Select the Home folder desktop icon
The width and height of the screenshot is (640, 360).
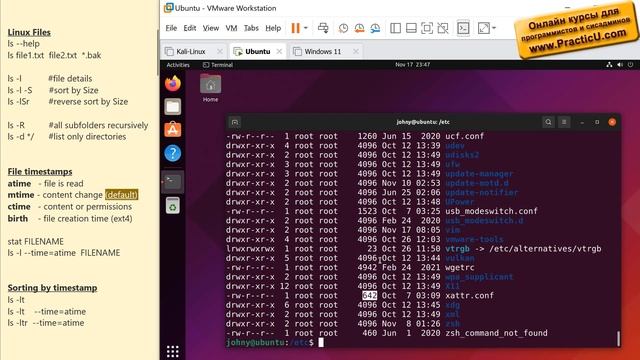[211, 88]
